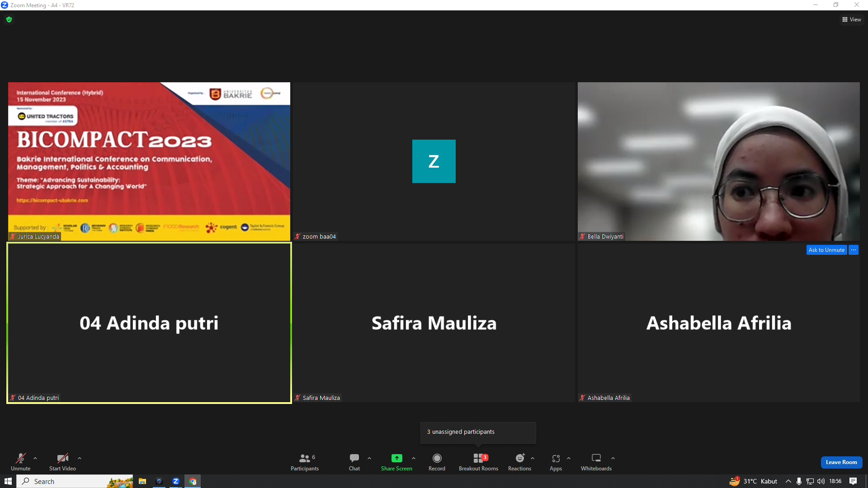Click the Zoom logo in the title bar

[x=5, y=5]
